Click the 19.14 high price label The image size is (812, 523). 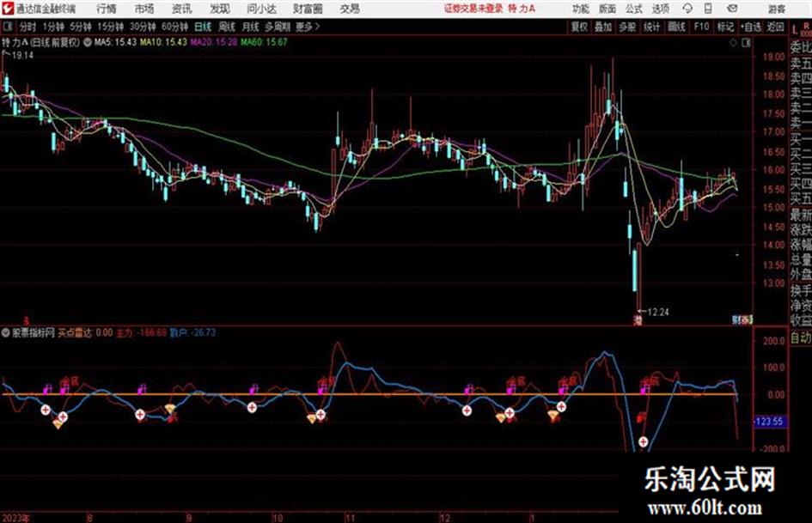pyautogui.click(x=21, y=56)
